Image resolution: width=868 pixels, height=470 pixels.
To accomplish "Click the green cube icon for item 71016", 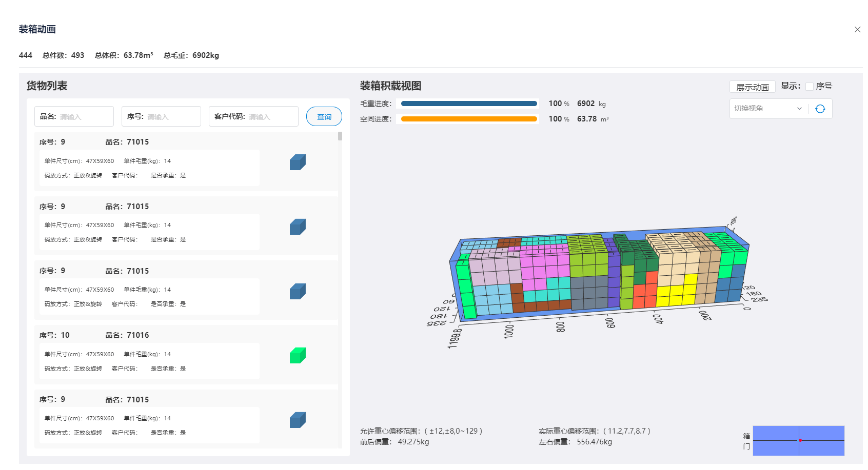I will (x=298, y=355).
